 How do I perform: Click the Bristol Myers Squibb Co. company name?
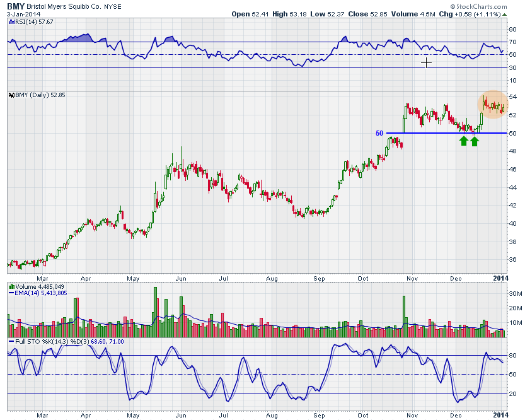tap(64, 7)
